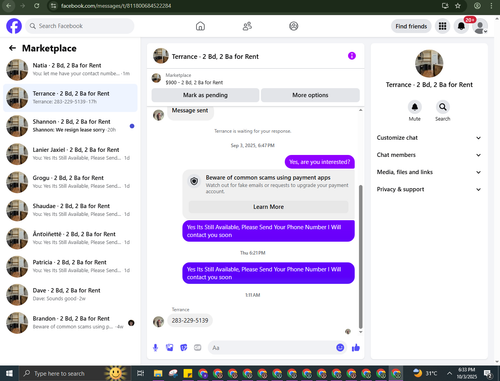Open the Groups icon in top navigation

click(x=294, y=26)
